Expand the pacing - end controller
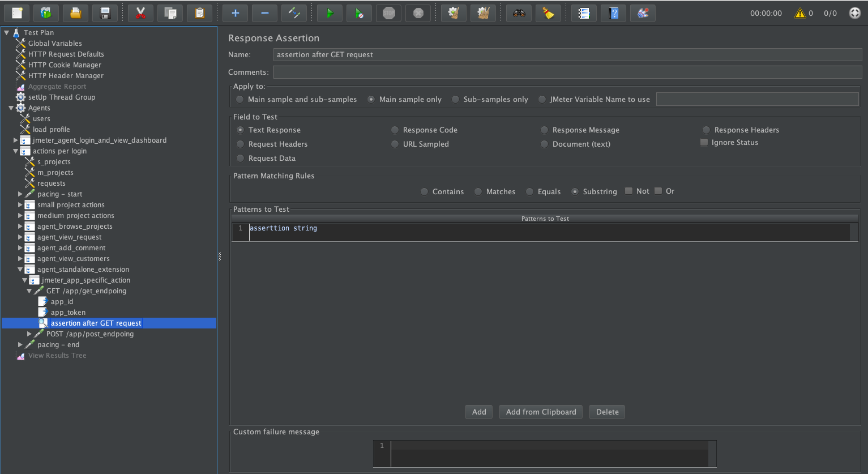868x474 pixels. point(20,344)
